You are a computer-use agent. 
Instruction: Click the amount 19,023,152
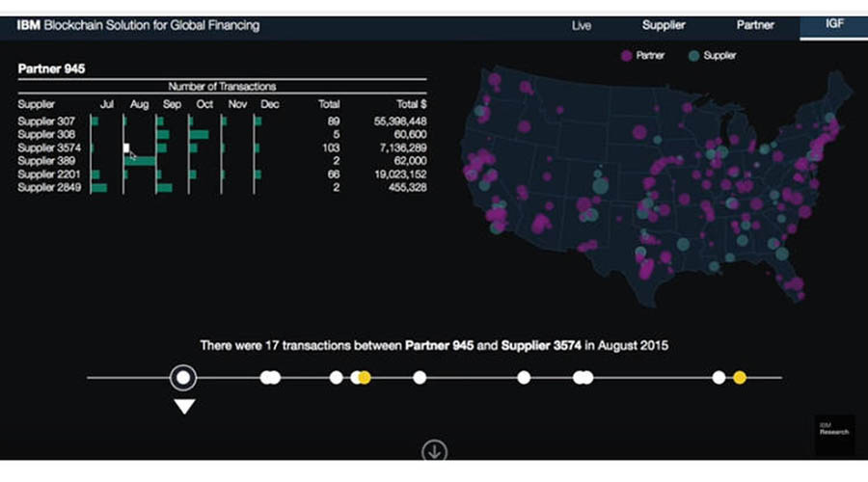(x=400, y=174)
